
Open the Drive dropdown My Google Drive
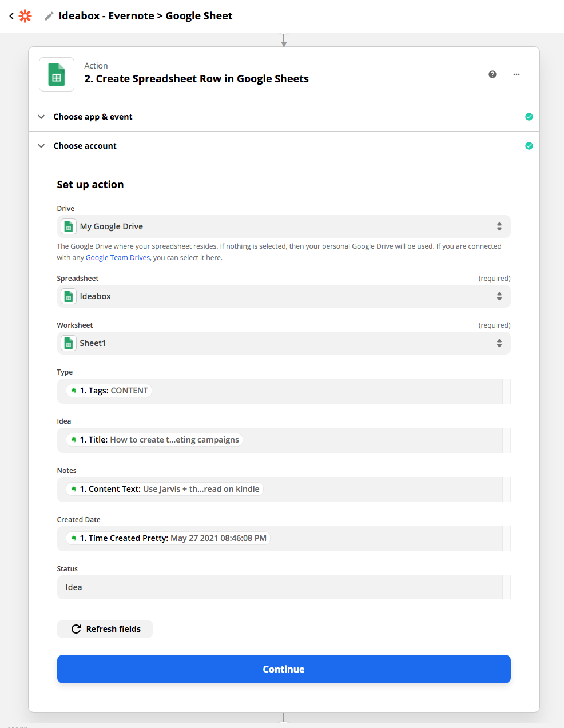284,226
